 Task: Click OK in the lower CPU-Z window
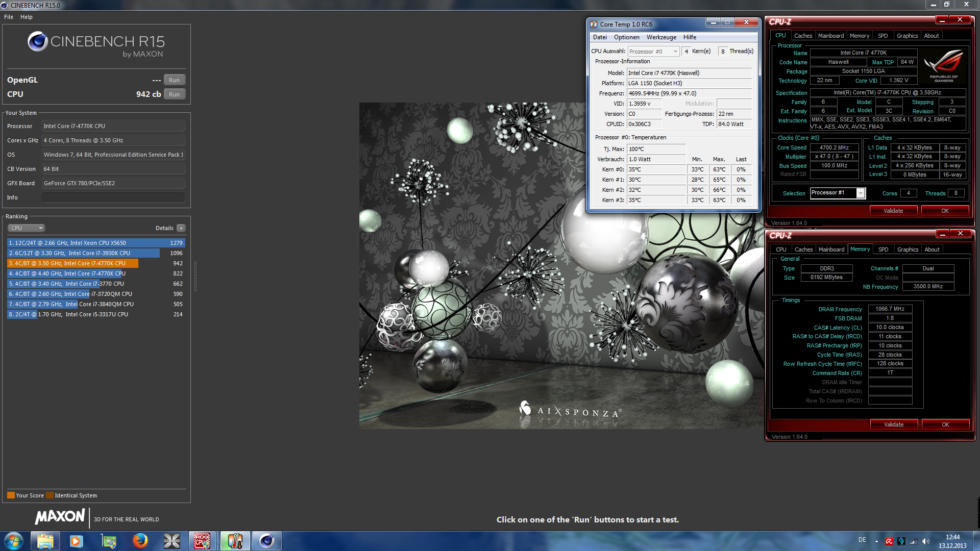[x=945, y=424]
